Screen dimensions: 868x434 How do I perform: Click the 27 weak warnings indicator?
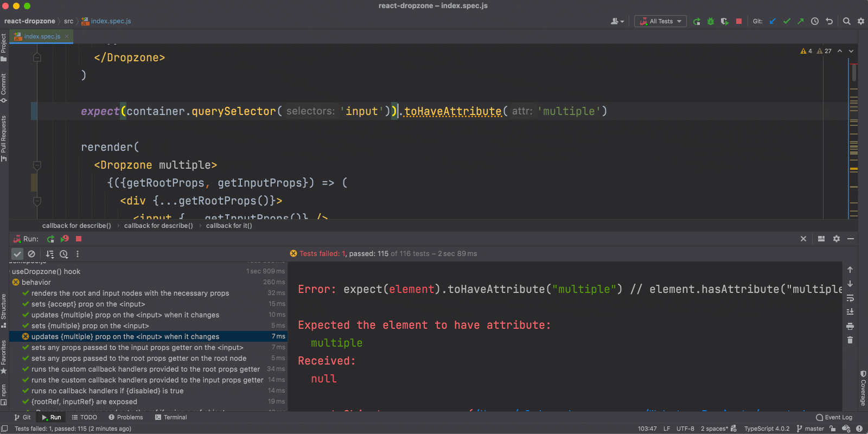coord(824,51)
